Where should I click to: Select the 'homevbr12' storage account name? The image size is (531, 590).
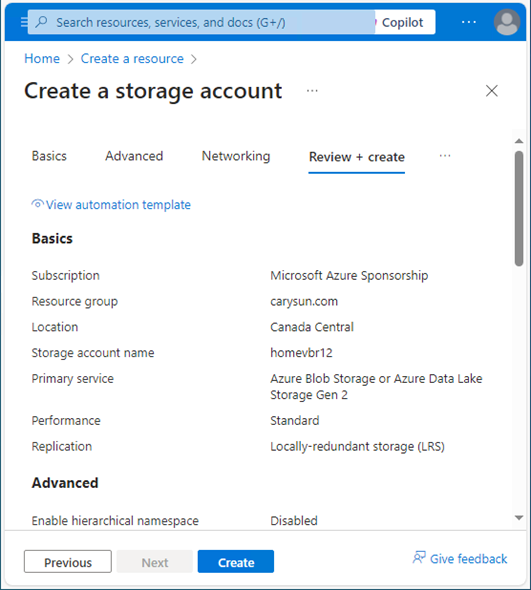(301, 353)
